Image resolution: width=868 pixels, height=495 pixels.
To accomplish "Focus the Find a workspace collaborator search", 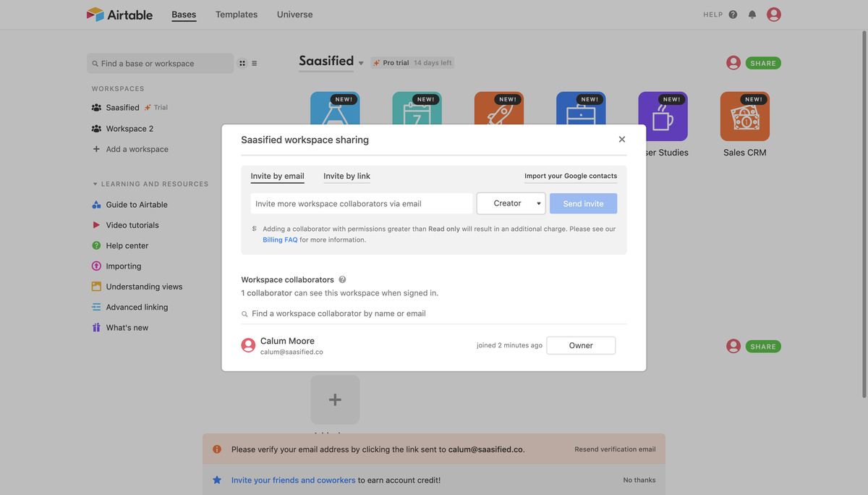I will pos(434,313).
